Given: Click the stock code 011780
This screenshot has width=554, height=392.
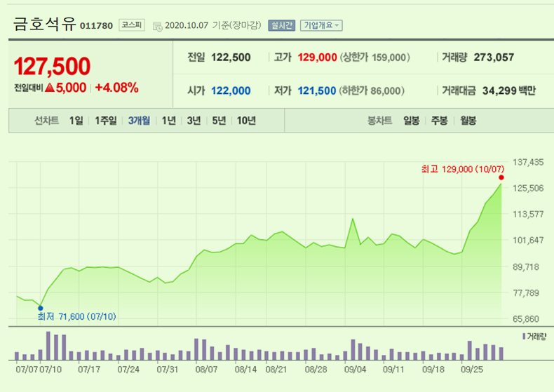Looking at the screenshot, I should 96,26.
